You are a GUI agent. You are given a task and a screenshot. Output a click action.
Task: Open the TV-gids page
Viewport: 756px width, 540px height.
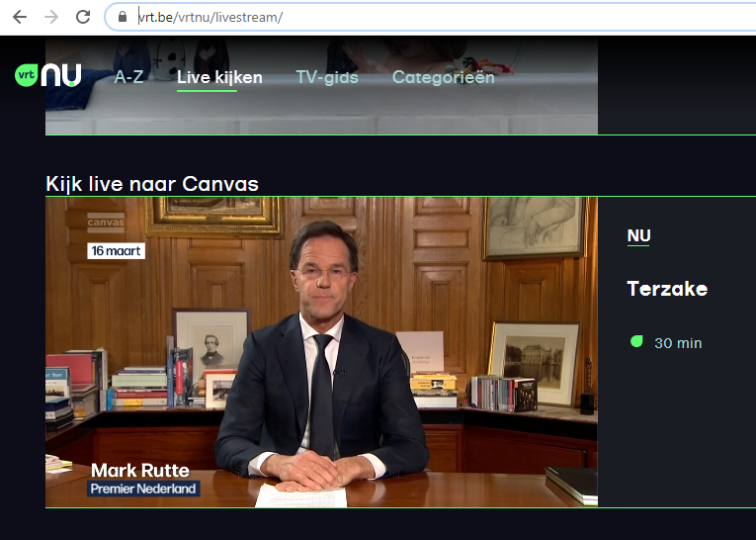(327, 77)
